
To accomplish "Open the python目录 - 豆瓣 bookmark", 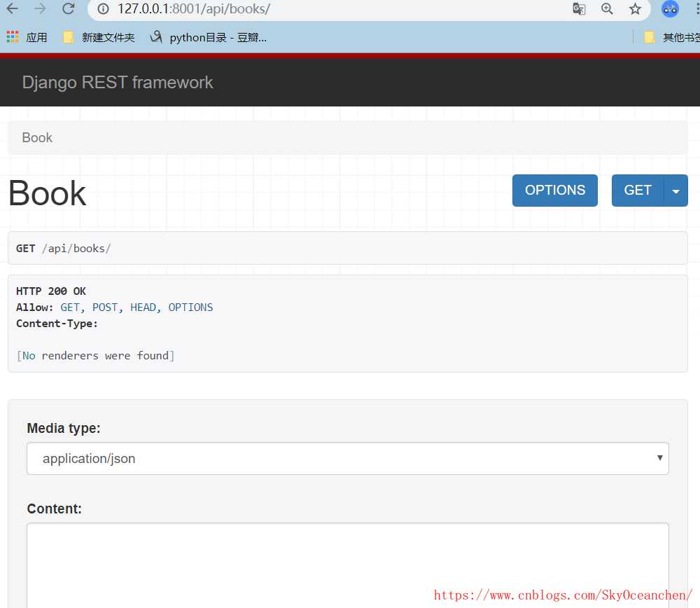I will (209, 37).
